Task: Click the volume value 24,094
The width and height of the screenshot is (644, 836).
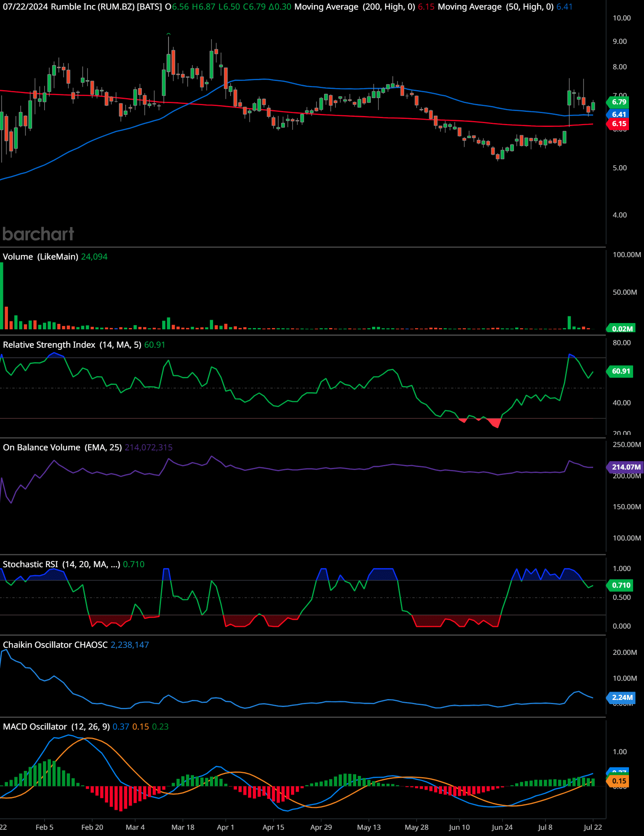Action: tap(94, 257)
